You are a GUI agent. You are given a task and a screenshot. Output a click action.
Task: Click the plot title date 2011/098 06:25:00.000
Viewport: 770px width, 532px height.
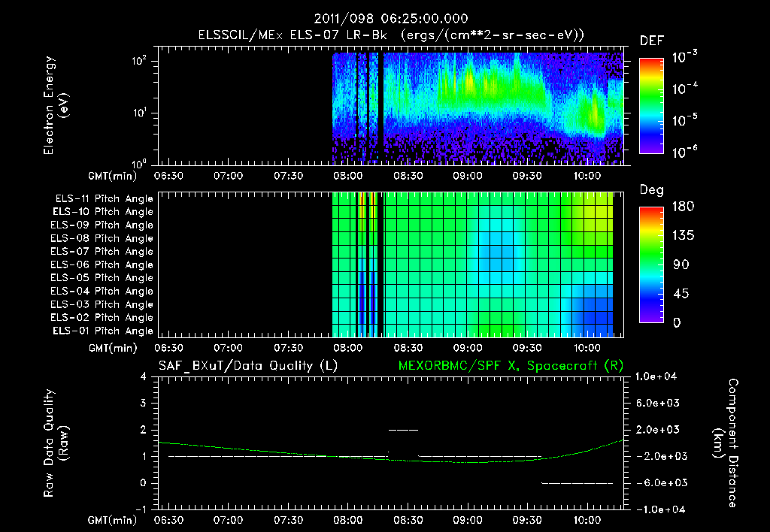(x=390, y=19)
